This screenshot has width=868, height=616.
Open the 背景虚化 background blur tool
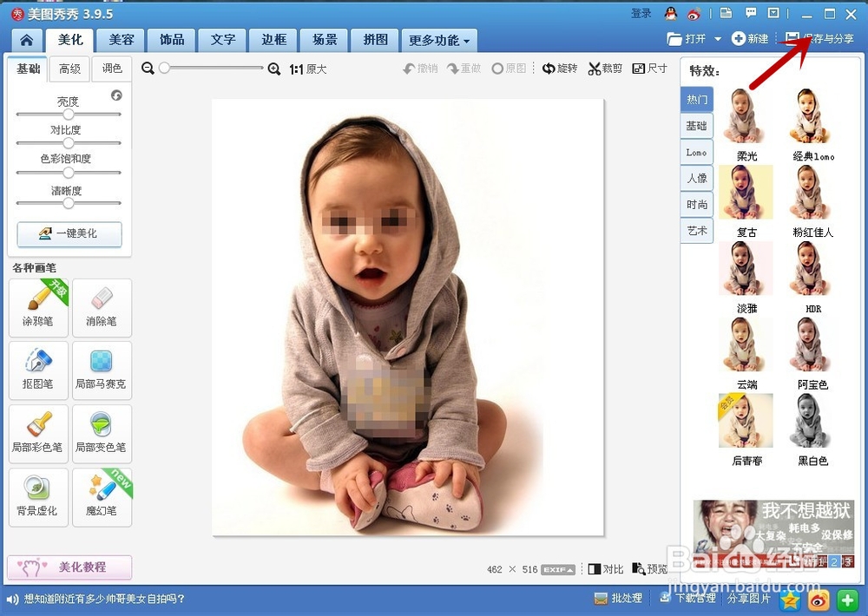pos(38,497)
